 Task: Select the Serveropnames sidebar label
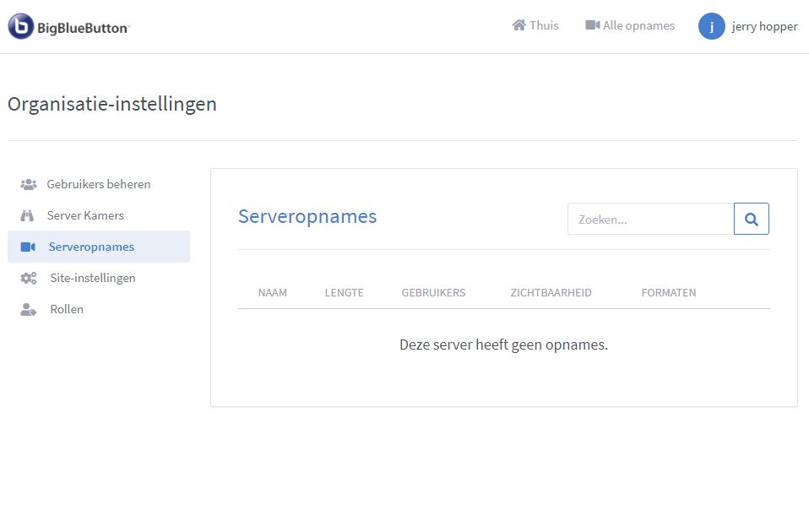tap(91, 247)
